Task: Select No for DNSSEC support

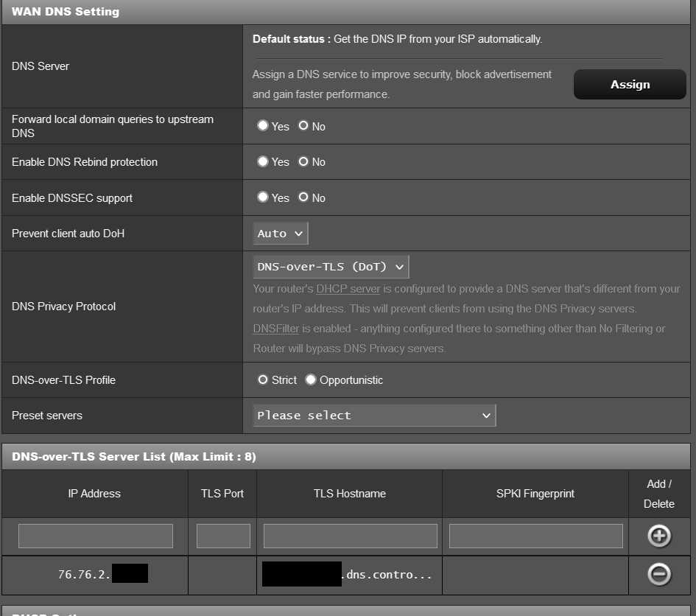Action: click(302, 197)
